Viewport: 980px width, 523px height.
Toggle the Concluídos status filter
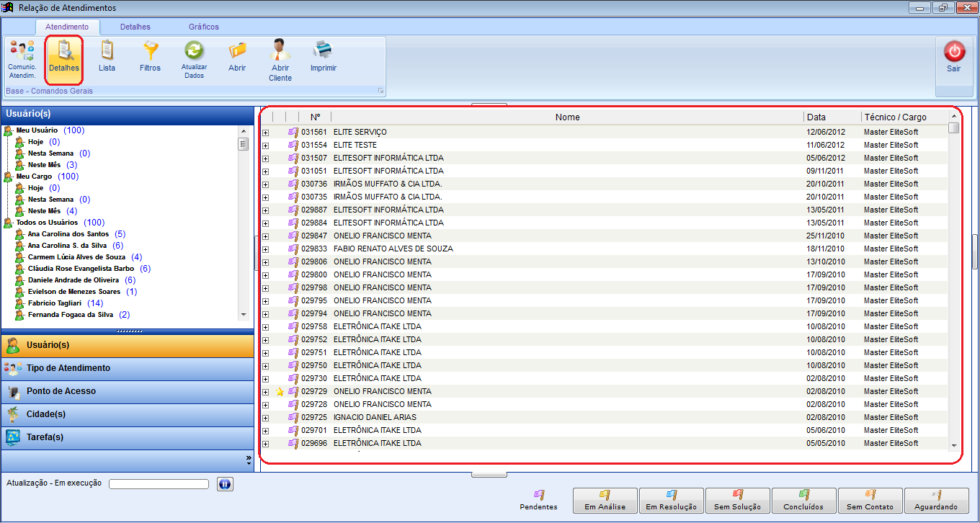point(803,500)
